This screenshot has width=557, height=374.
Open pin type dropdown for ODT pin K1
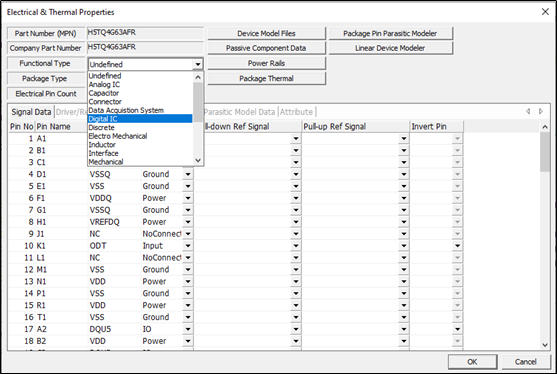188,246
